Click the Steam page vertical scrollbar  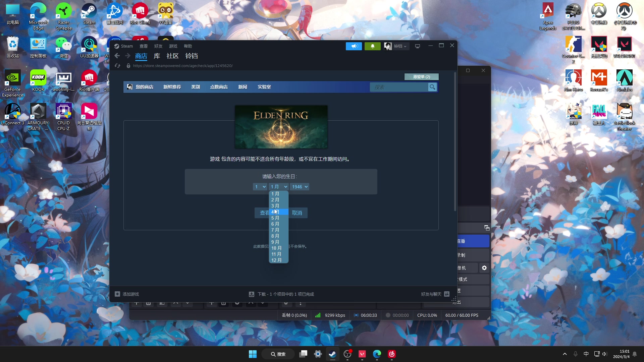tap(455, 141)
